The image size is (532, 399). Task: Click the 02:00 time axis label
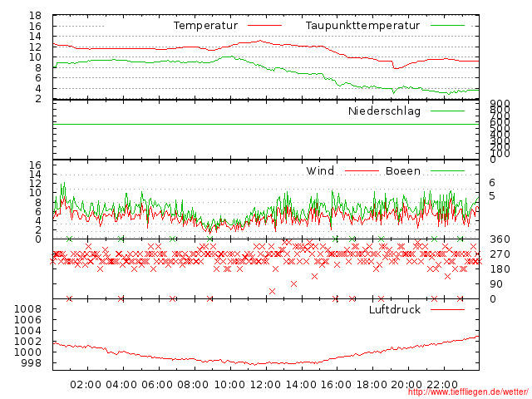86,385
